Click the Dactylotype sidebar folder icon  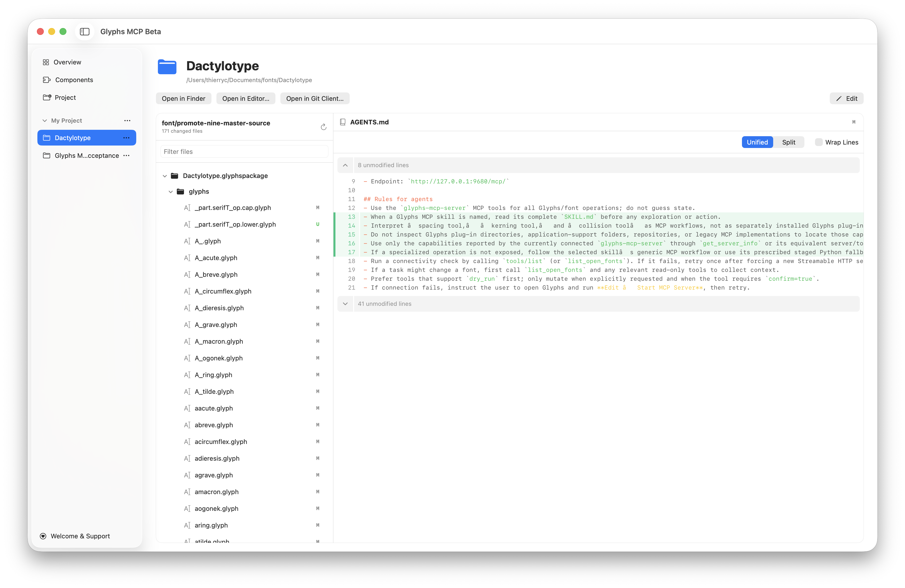click(46, 138)
